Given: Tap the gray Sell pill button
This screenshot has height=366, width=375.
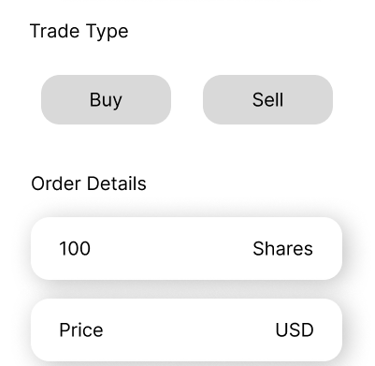Looking at the screenshot, I should tap(268, 100).
